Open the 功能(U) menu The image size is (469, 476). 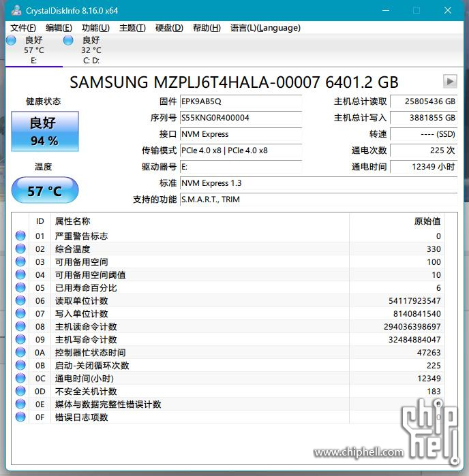click(95, 28)
